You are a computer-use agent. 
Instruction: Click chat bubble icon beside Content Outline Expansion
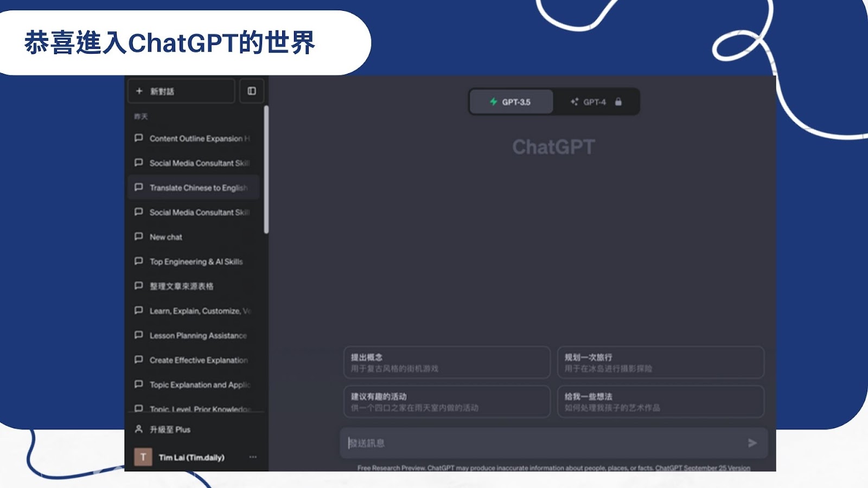[x=139, y=138]
